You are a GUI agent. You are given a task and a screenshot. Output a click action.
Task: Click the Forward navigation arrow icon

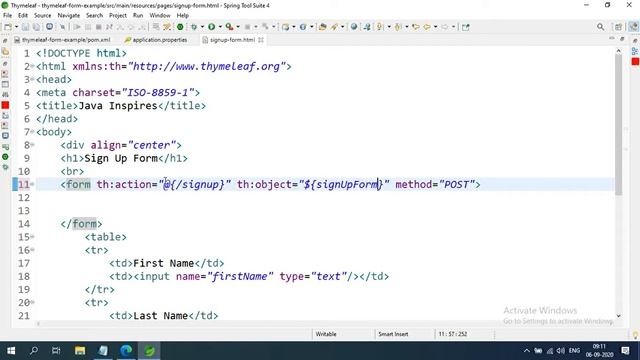click(444, 27)
